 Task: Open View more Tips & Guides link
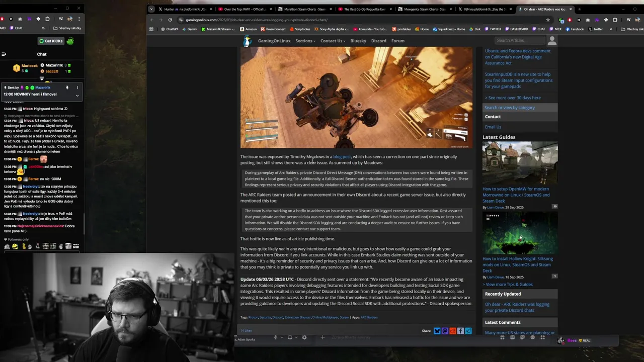click(x=508, y=284)
